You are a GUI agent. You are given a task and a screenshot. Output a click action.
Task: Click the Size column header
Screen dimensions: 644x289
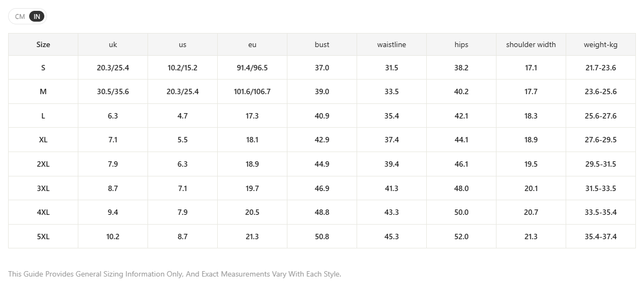43,44
